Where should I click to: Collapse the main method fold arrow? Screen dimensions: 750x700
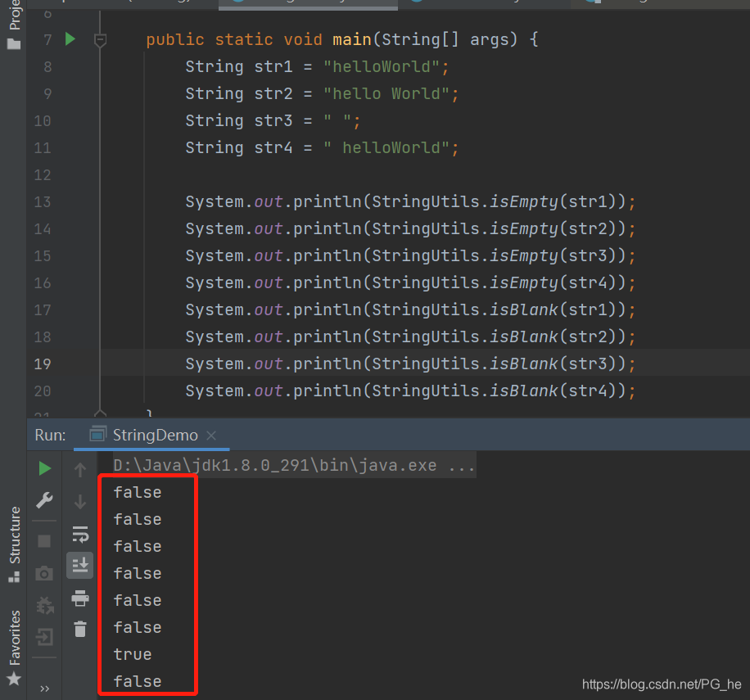coord(100,38)
